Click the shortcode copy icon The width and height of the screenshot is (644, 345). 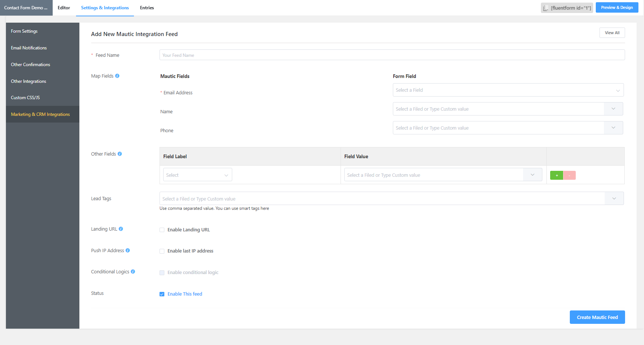[546, 8]
